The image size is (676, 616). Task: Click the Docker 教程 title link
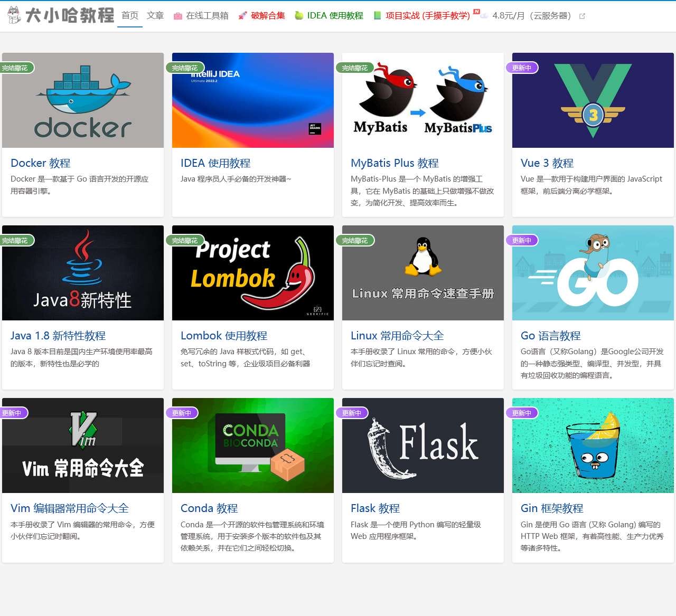point(41,163)
